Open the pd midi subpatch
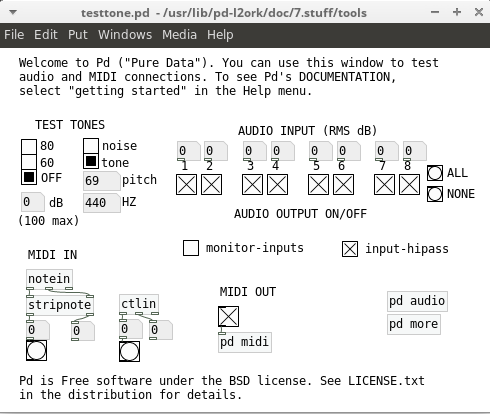This screenshot has height=414, width=490. coord(245,342)
